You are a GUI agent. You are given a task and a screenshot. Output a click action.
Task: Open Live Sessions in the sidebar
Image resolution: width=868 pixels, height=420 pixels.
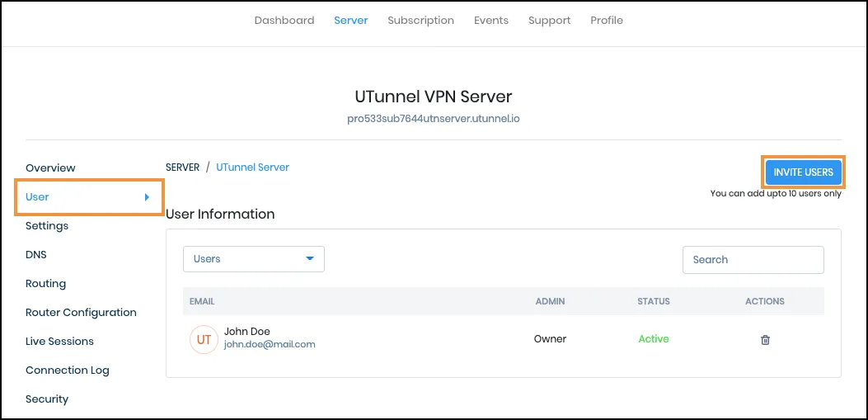(60, 341)
